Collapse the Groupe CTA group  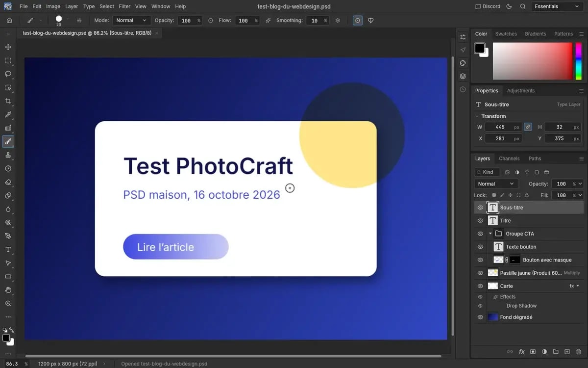click(x=490, y=234)
